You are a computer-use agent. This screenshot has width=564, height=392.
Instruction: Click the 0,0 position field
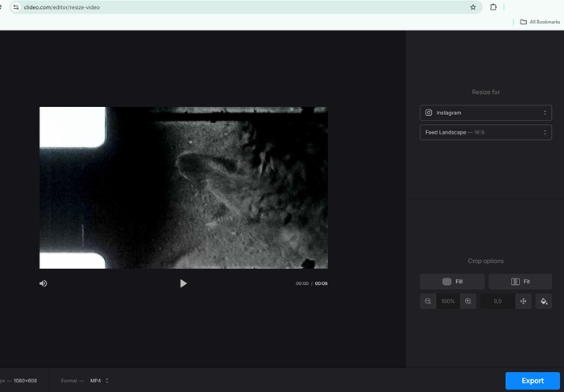click(497, 301)
